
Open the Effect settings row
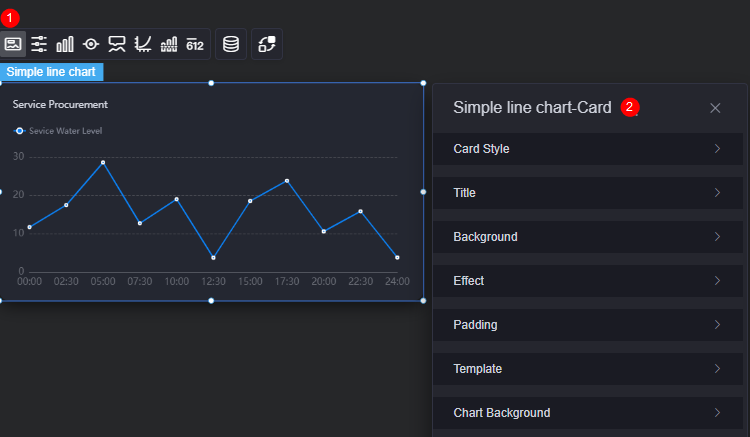click(x=588, y=281)
